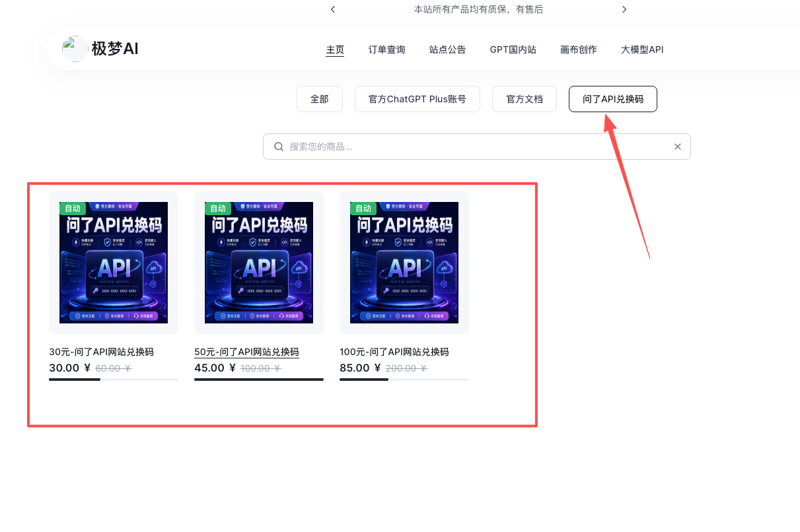Filter by 官方ChatGPT Plus账号 category

coord(417,99)
